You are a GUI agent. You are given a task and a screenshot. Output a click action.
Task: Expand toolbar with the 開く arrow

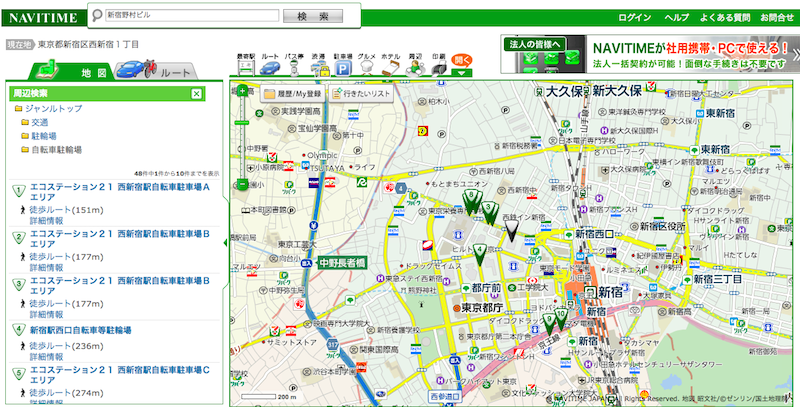click(x=462, y=65)
